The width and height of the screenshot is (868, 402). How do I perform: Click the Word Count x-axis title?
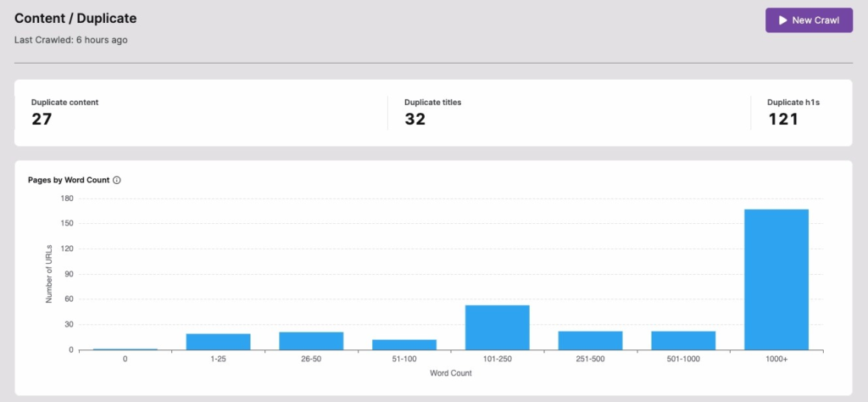450,373
